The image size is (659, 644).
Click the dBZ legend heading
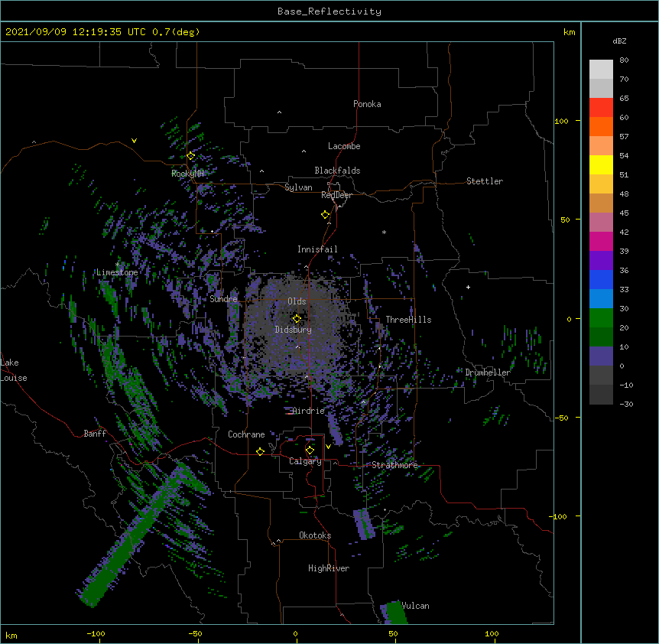click(x=619, y=41)
